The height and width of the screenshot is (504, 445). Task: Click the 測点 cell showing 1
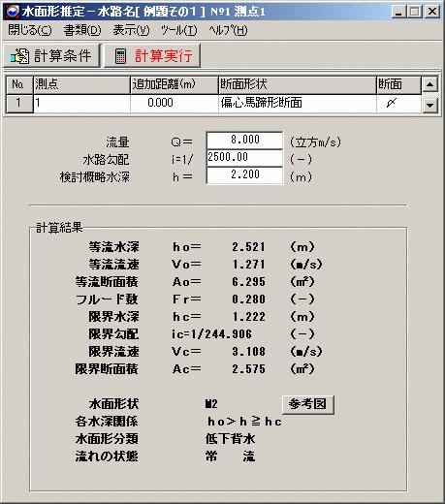[x=82, y=104]
